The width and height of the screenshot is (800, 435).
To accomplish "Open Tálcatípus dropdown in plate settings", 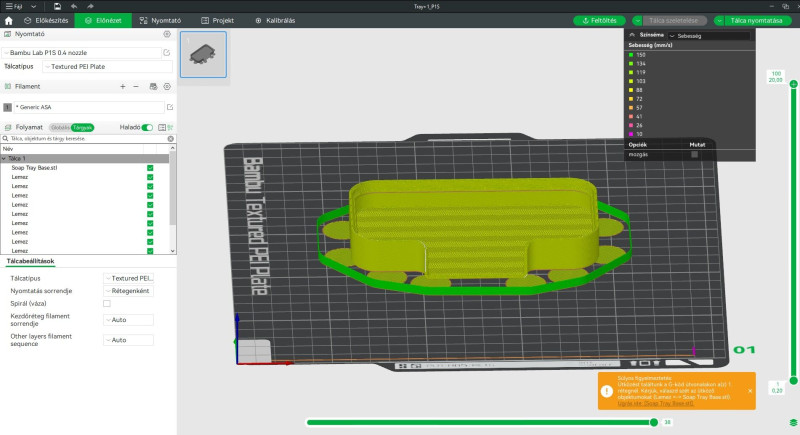I will [129, 278].
